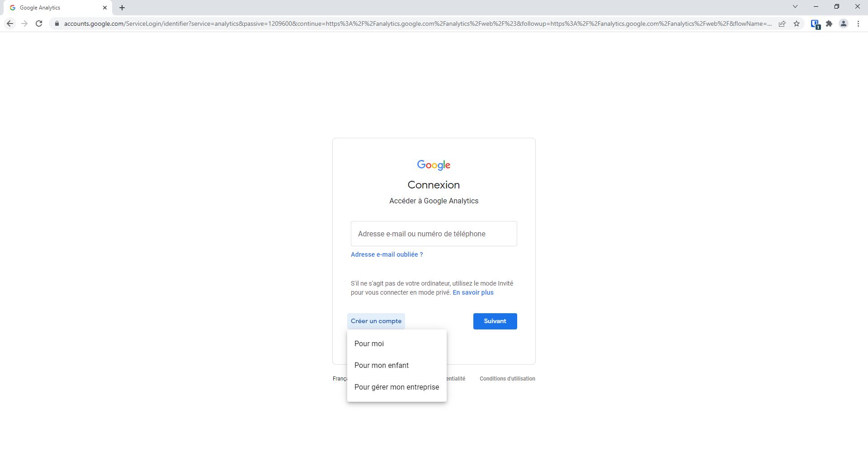
Task: Click the browser back arrow
Action: (10, 23)
